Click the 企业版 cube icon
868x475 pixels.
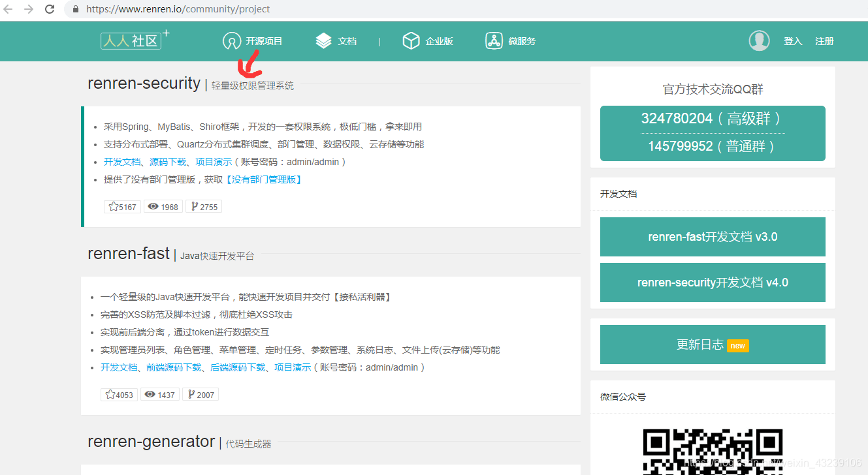pos(411,40)
